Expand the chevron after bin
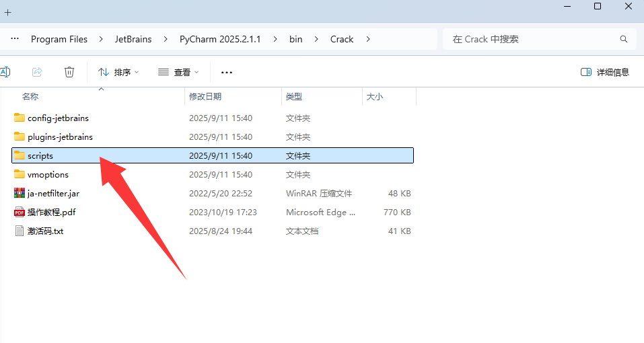Screen dimensions: 644x343 tap(316, 39)
